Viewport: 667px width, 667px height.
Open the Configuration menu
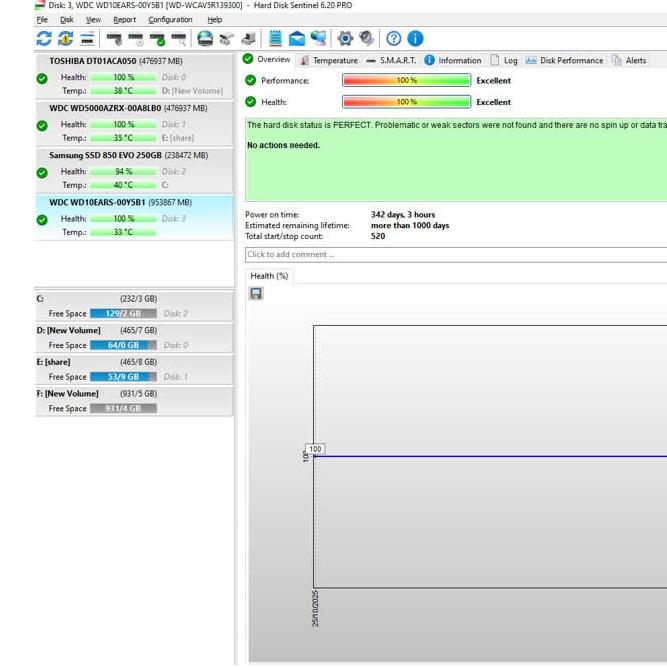point(170,19)
